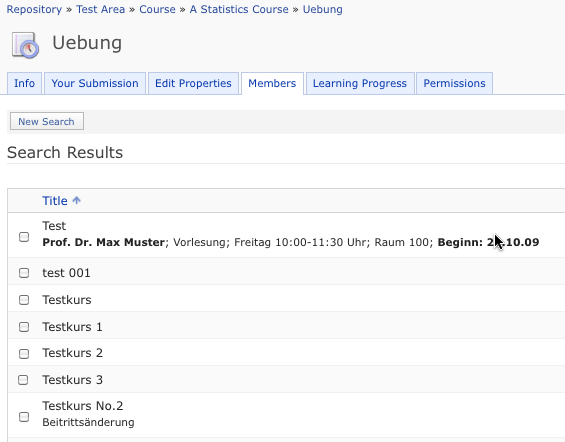Mark the Testkurs 2 checkbox
The width and height of the screenshot is (565, 442).
24,354
